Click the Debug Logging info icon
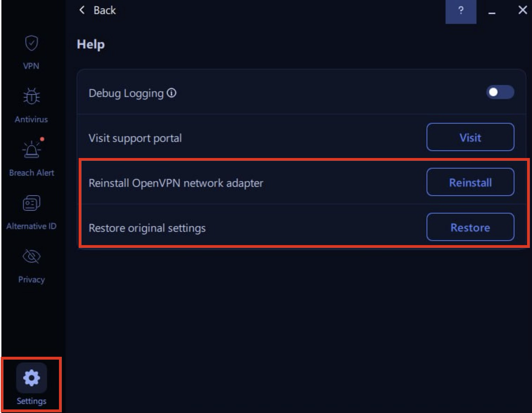This screenshot has width=532, height=413. coord(171,93)
